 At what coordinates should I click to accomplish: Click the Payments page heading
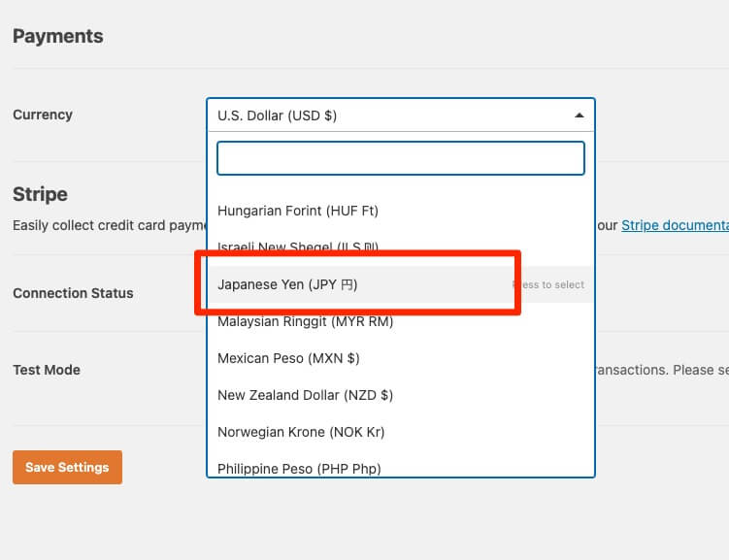click(x=58, y=36)
